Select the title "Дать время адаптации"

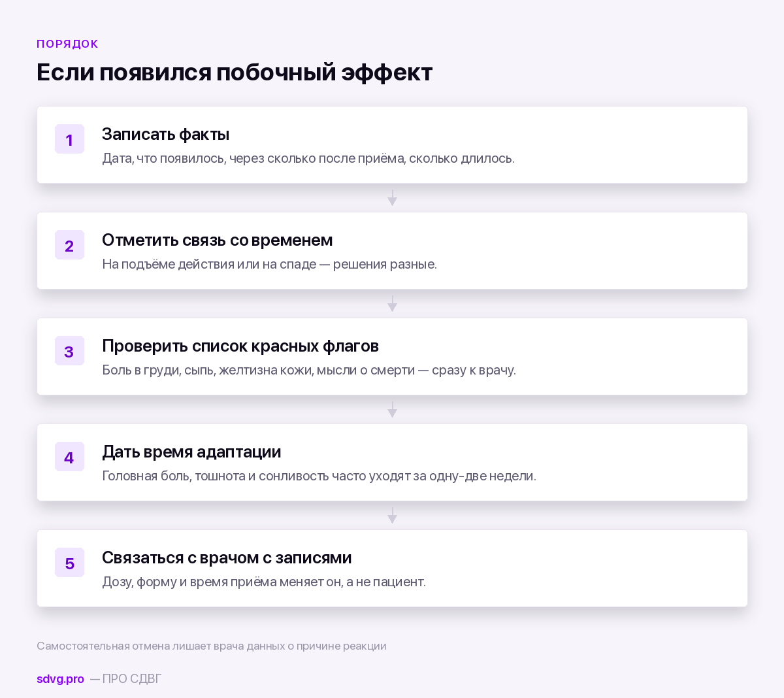click(191, 452)
